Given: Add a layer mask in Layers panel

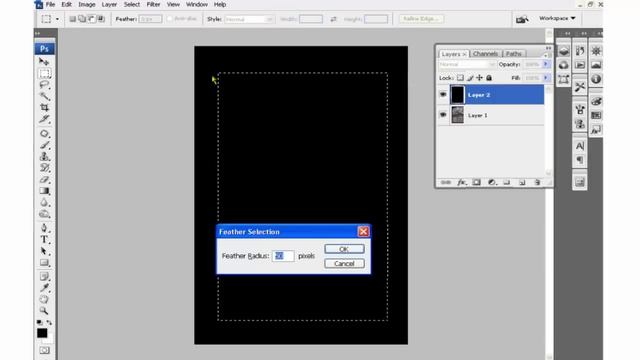Looking at the screenshot, I should coord(476,182).
